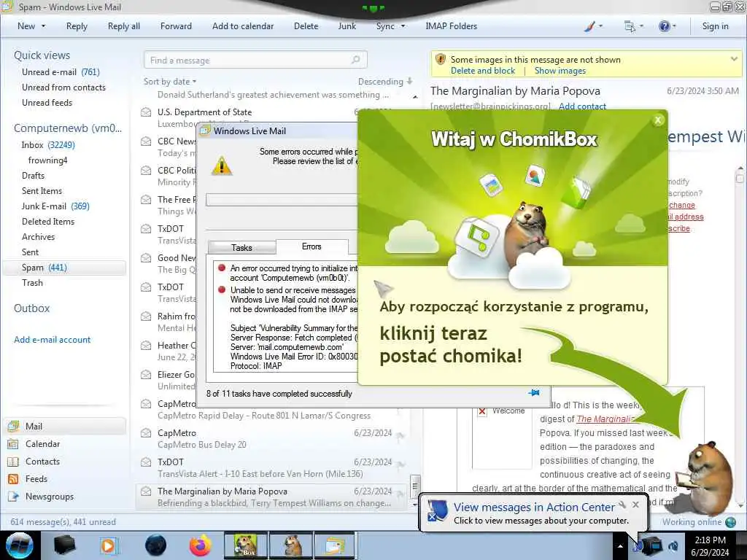Click Show images link
747x560 pixels.
[560, 71]
